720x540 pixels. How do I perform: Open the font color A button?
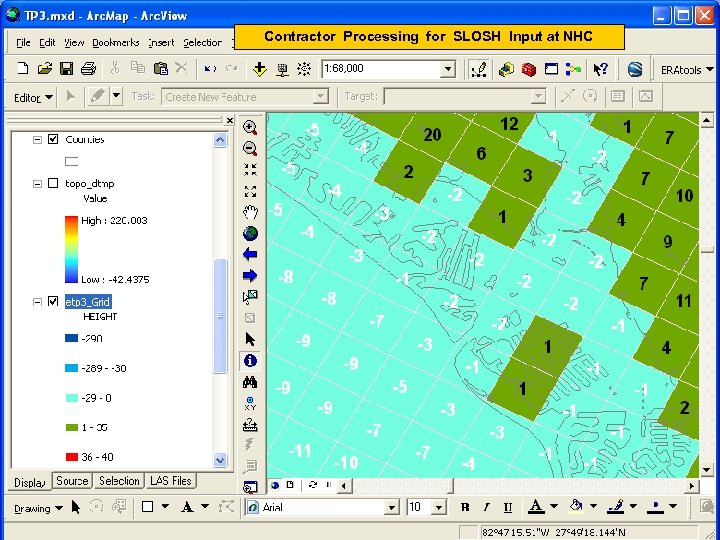click(535, 507)
